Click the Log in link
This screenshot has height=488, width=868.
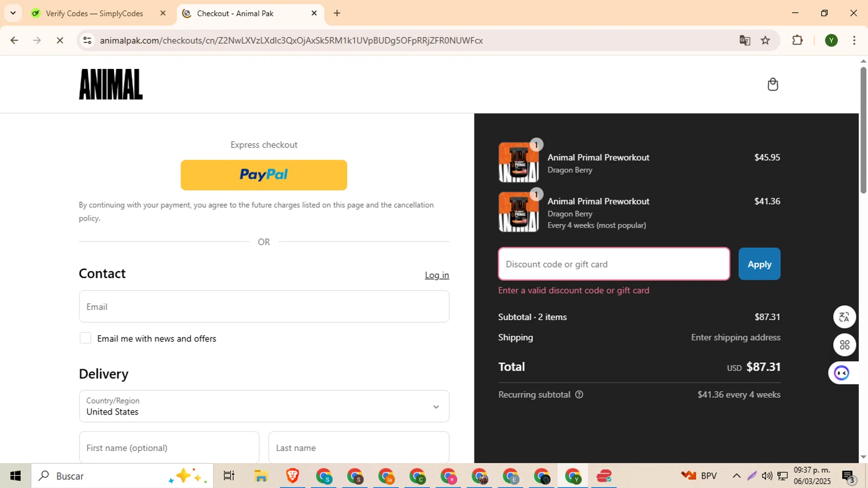(x=437, y=275)
